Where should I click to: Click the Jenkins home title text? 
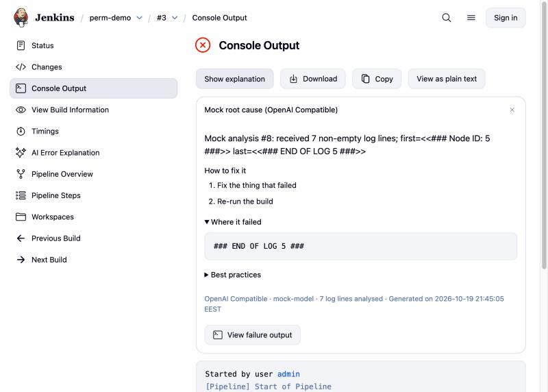(55, 18)
